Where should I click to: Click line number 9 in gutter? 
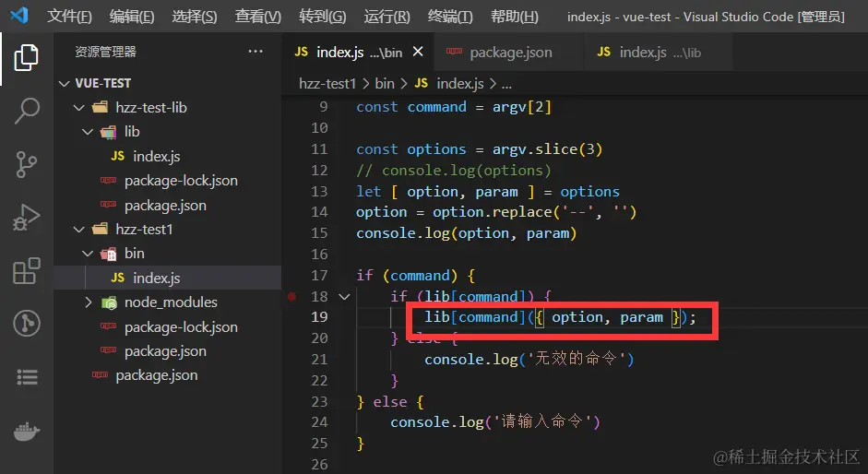pyautogui.click(x=323, y=107)
